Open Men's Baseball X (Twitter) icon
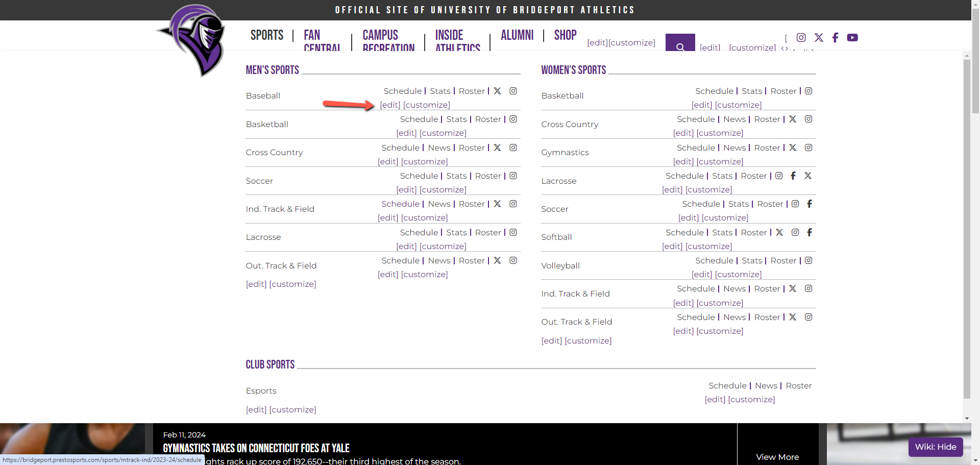This screenshot has width=980, height=465. coord(497,91)
